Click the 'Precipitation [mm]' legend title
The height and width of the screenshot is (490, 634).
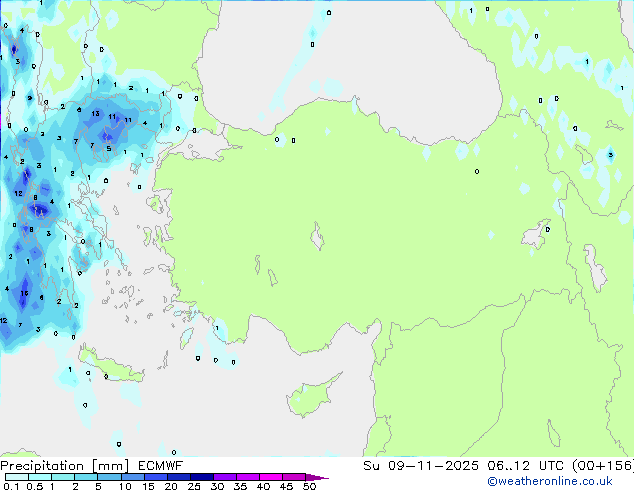tap(65, 466)
